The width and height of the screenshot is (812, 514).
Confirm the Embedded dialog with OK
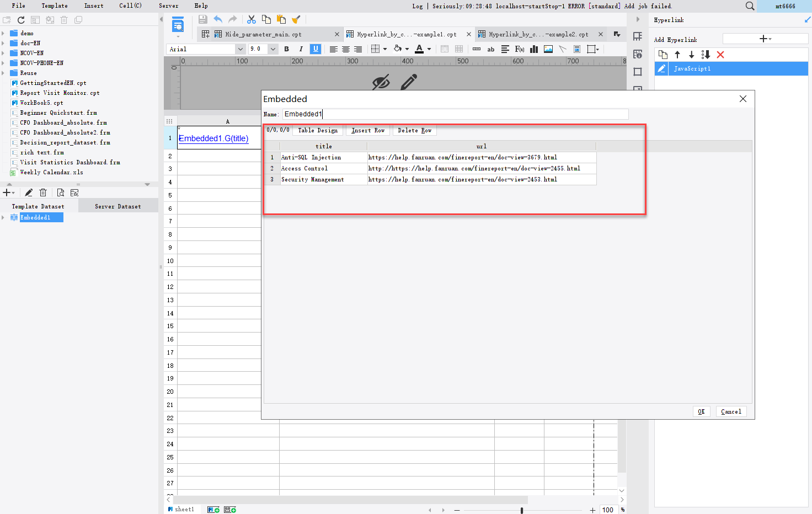(x=701, y=411)
